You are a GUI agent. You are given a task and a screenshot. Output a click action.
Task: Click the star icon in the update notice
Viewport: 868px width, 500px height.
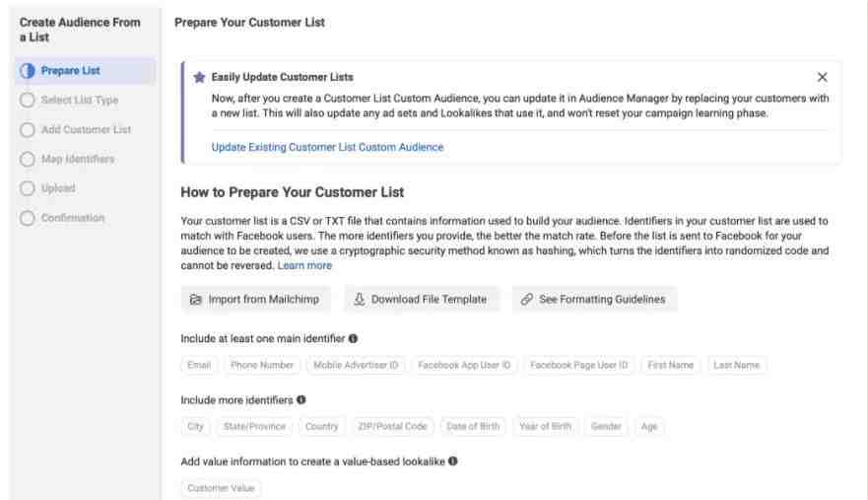click(x=200, y=78)
